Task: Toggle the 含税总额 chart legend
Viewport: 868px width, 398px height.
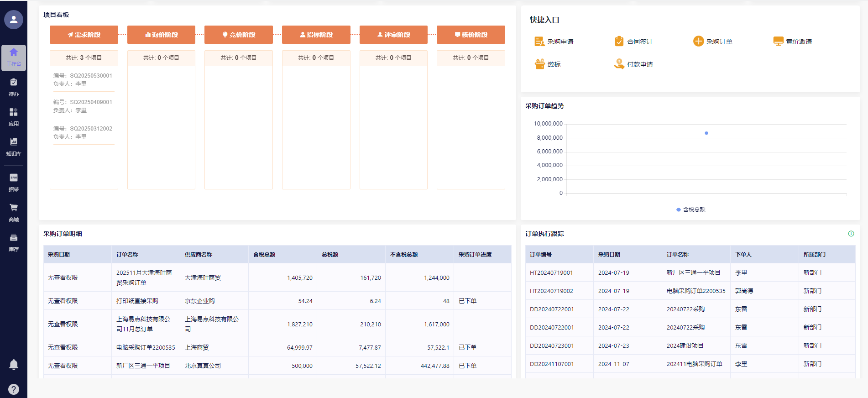Action: (x=690, y=209)
